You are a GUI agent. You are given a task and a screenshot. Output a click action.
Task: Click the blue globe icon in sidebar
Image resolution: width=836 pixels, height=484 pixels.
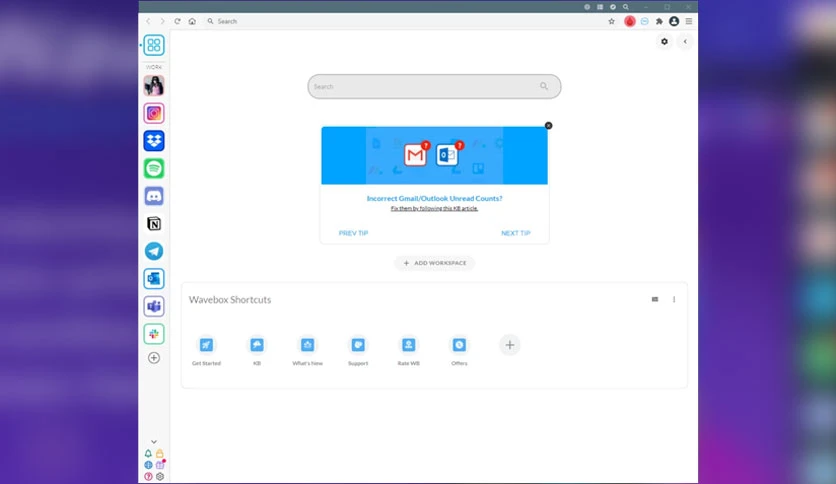148,465
